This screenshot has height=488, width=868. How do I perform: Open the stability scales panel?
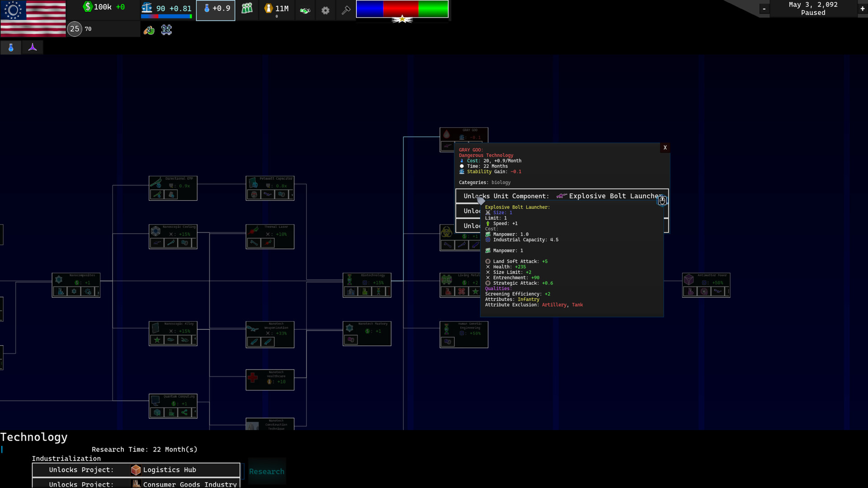147,8
